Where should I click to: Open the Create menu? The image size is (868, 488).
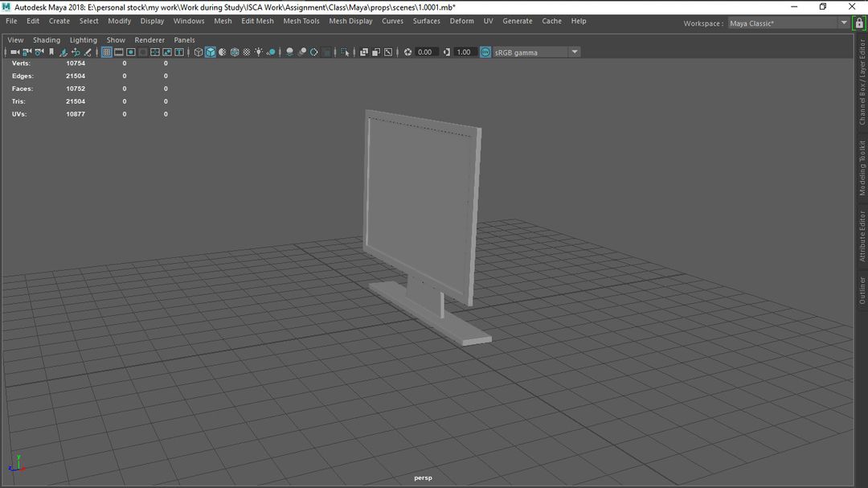(x=59, y=21)
